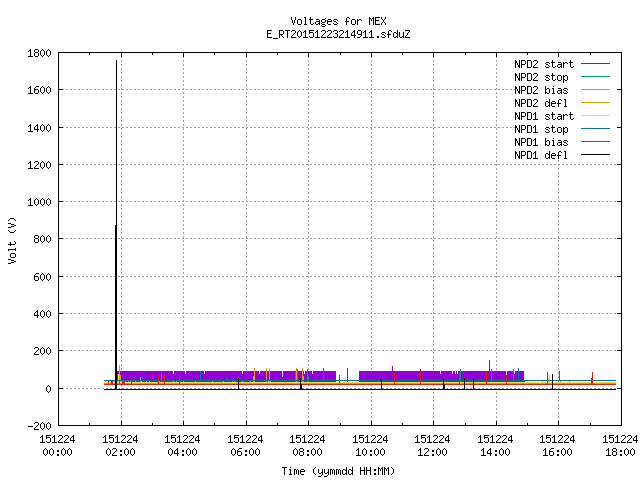Screen dimensions: 640x480
Task: Click the -200 y-axis tick label
Action: (40, 426)
